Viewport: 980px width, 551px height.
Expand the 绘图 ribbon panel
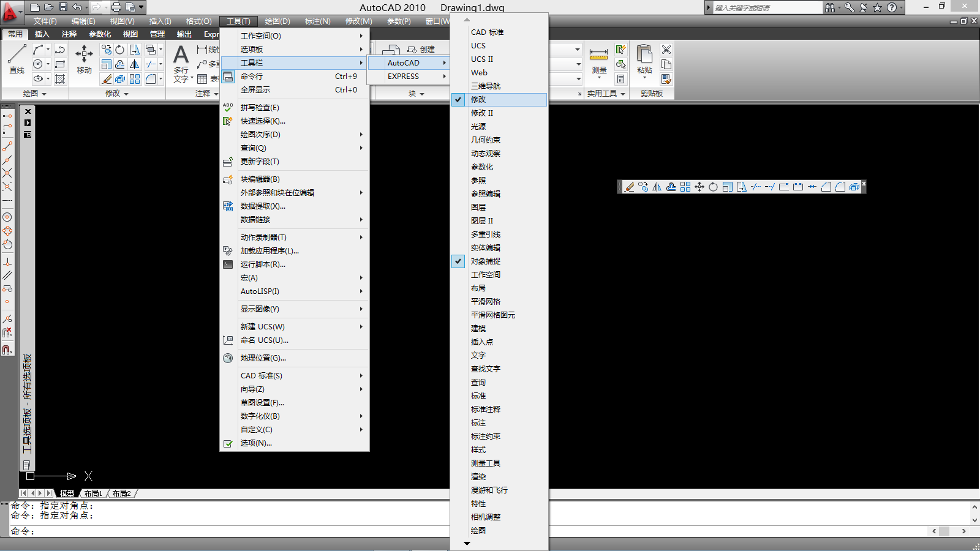click(x=35, y=94)
